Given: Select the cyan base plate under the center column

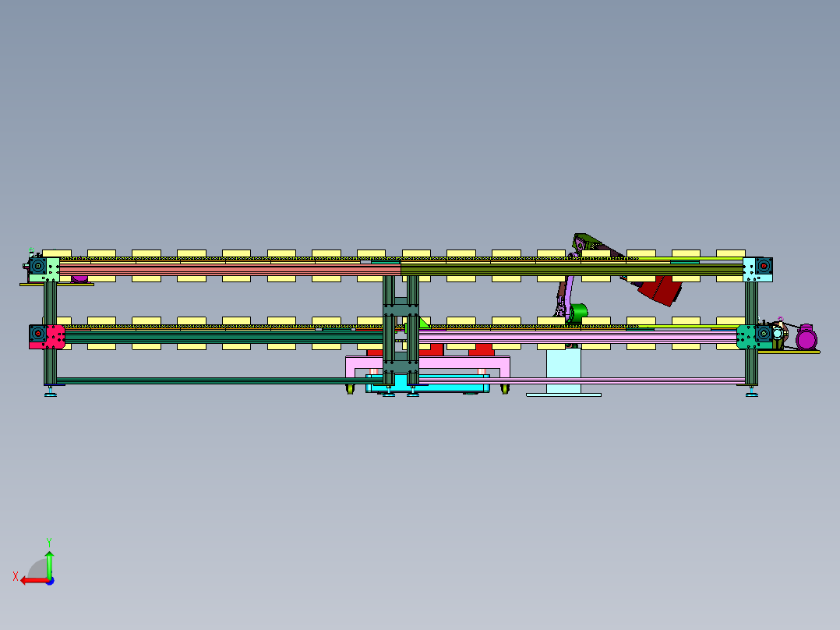Looking at the screenshot, I should [428, 383].
